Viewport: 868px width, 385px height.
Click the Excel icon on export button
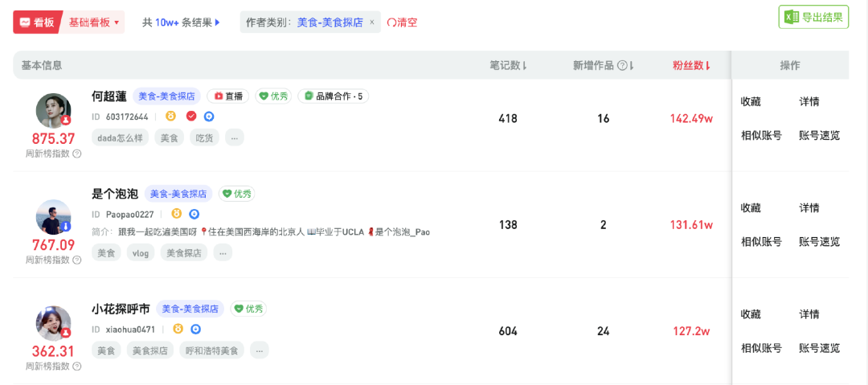791,17
